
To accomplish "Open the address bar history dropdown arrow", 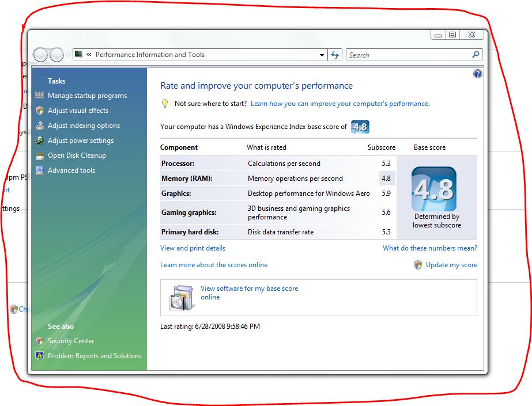I will pos(322,55).
